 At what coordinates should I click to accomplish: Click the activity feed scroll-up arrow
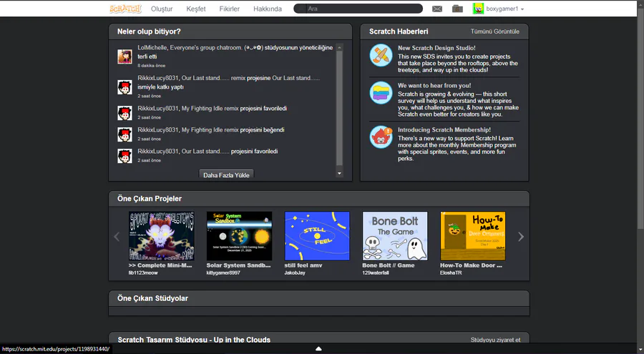coord(339,48)
